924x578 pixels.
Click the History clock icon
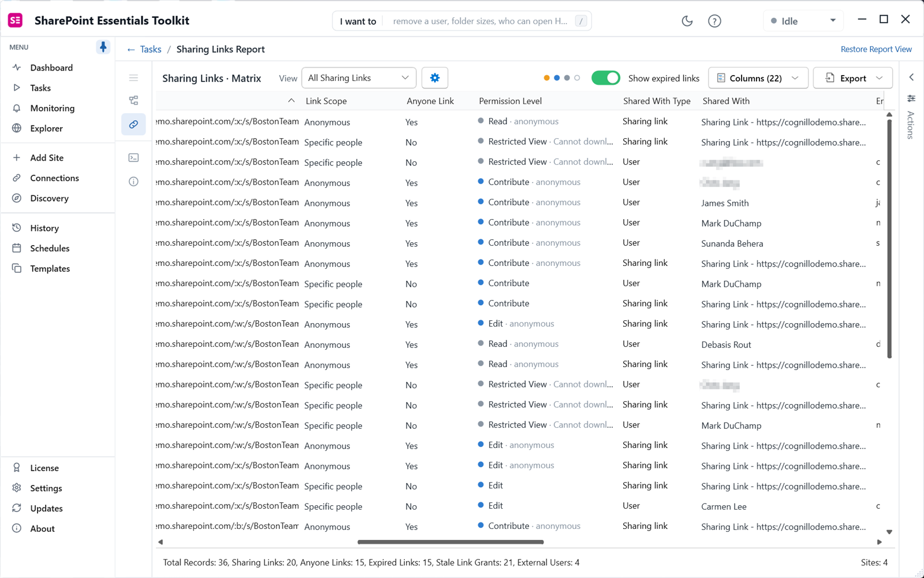pos(17,228)
